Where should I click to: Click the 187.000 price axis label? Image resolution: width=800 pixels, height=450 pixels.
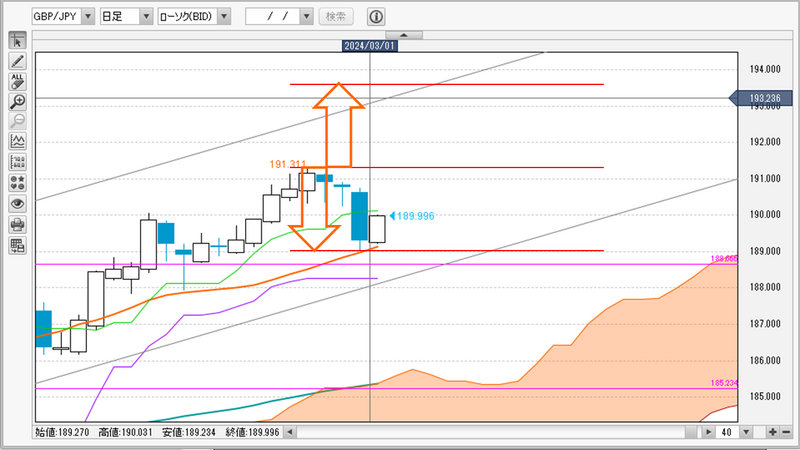[765, 323]
